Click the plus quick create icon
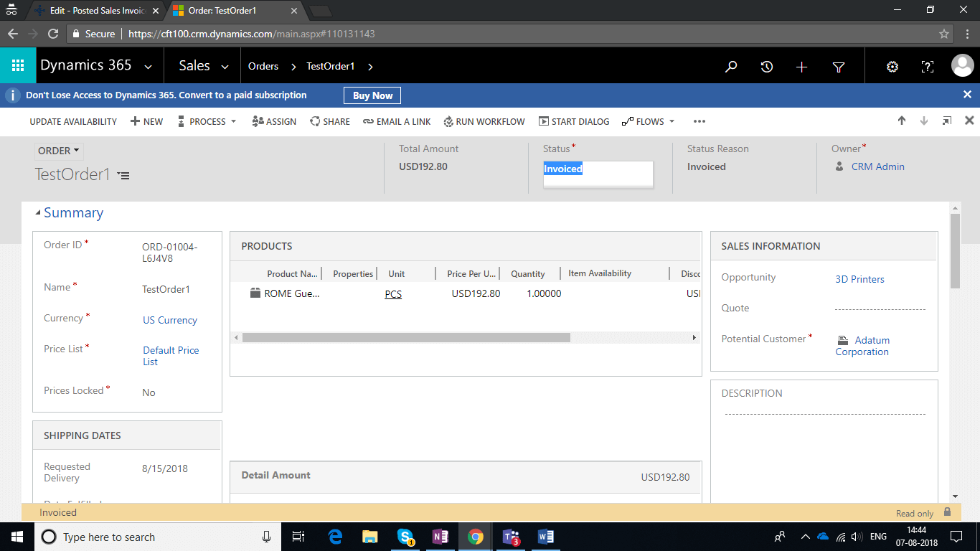The width and height of the screenshot is (980, 551). coord(802,67)
